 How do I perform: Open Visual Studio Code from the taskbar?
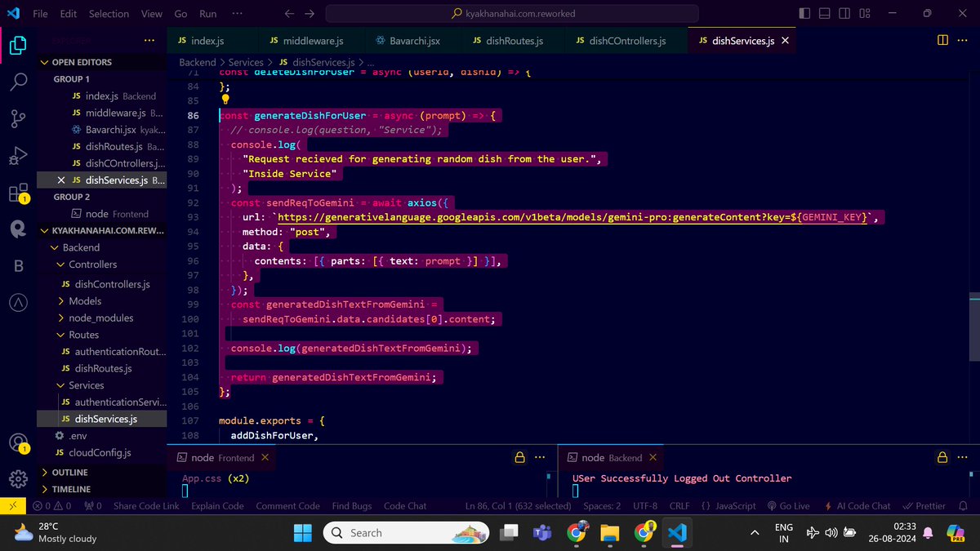[675, 533]
